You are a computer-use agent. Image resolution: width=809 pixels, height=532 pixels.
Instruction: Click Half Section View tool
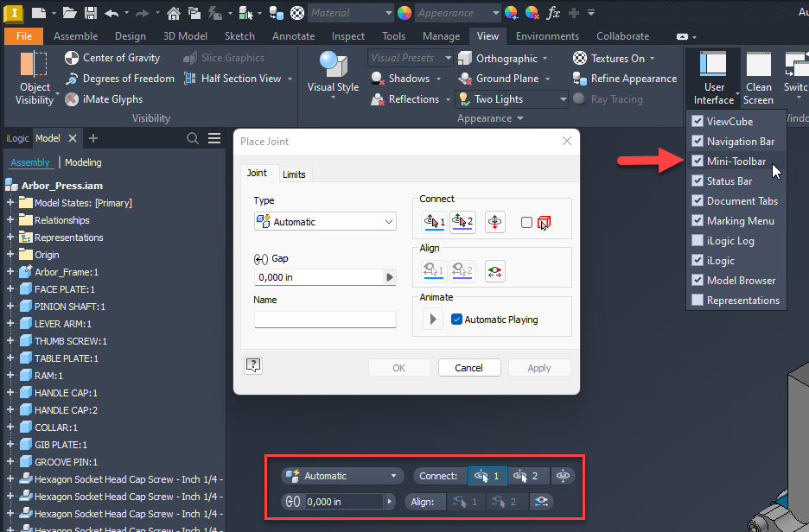click(233, 79)
